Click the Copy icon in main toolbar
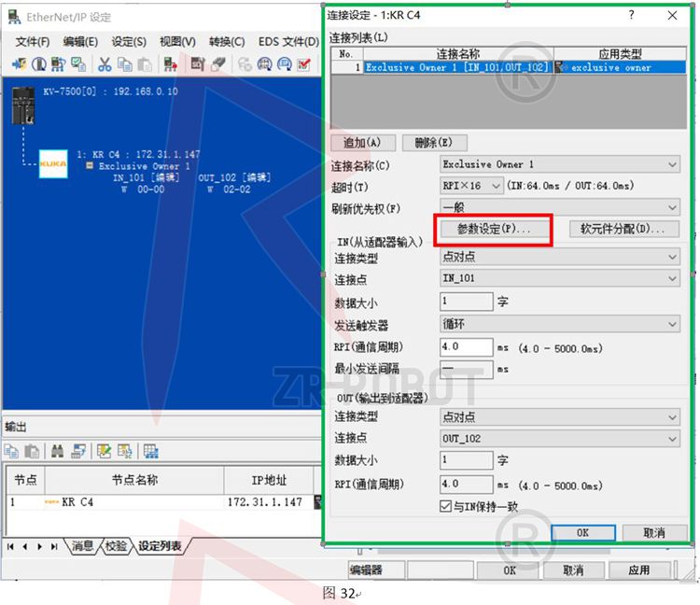This screenshot has width=700, height=605. click(x=125, y=64)
